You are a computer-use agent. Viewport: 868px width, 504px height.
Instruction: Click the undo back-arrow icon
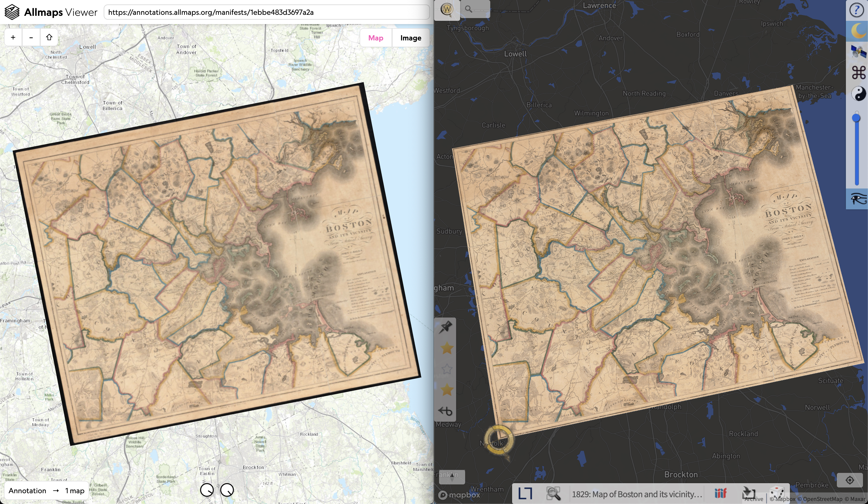[x=445, y=411]
